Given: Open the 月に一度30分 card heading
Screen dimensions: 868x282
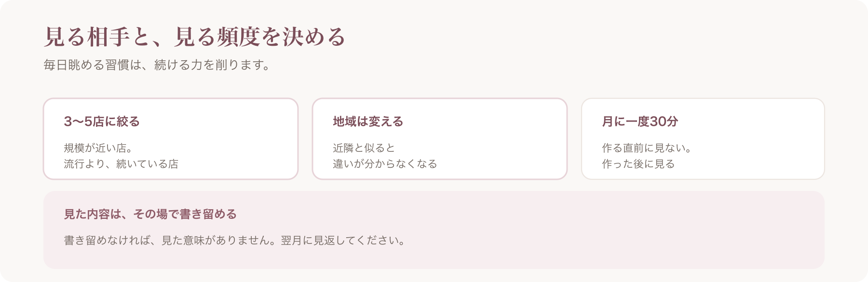Looking at the screenshot, I should click(640, 121).
